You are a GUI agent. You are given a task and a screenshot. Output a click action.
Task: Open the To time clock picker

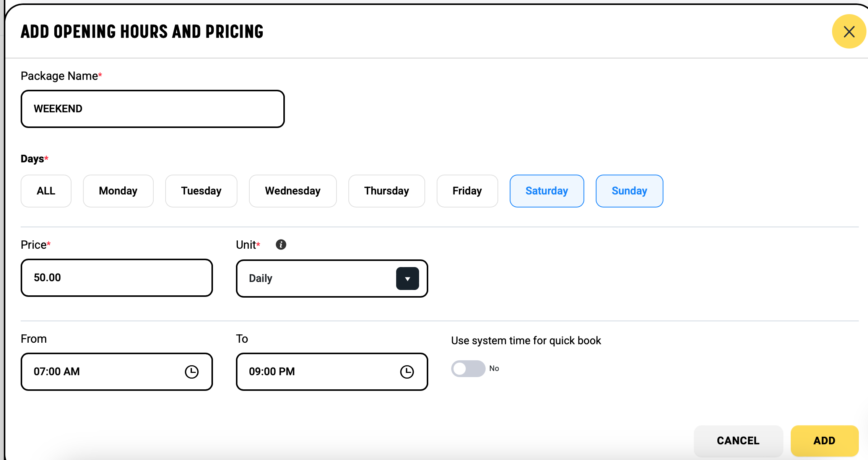pos(407,372)
